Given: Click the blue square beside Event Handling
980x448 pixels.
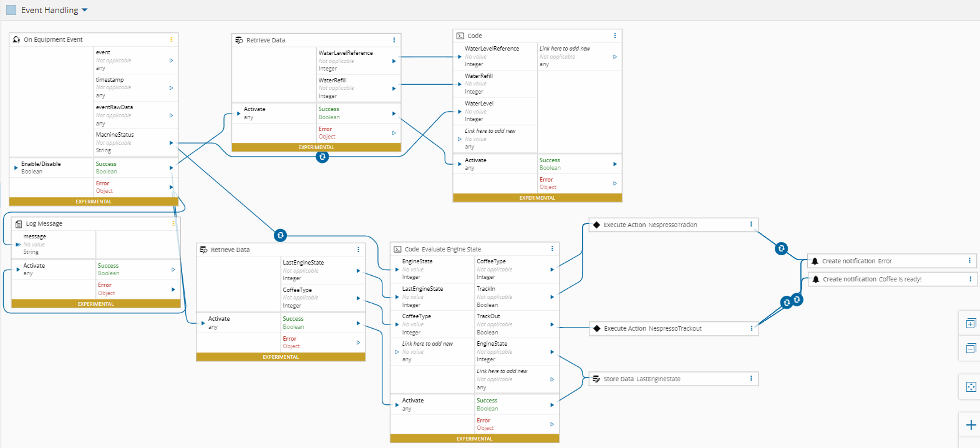Looking at the screenshot, I should [x=11, y=10].
